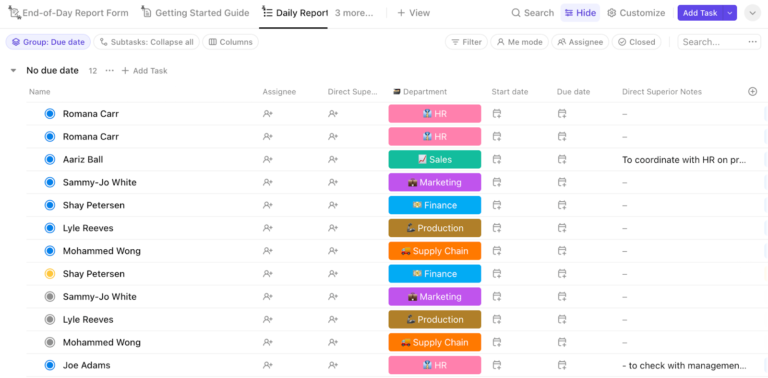768x378 pixels.
Task: Click the Assignee column header
Action: click(279, 92)
